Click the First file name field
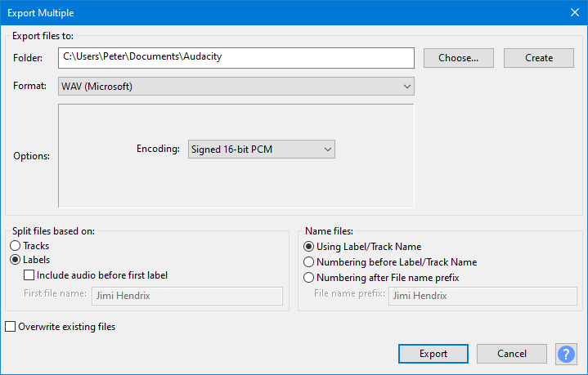 click(x=187, y=296)
